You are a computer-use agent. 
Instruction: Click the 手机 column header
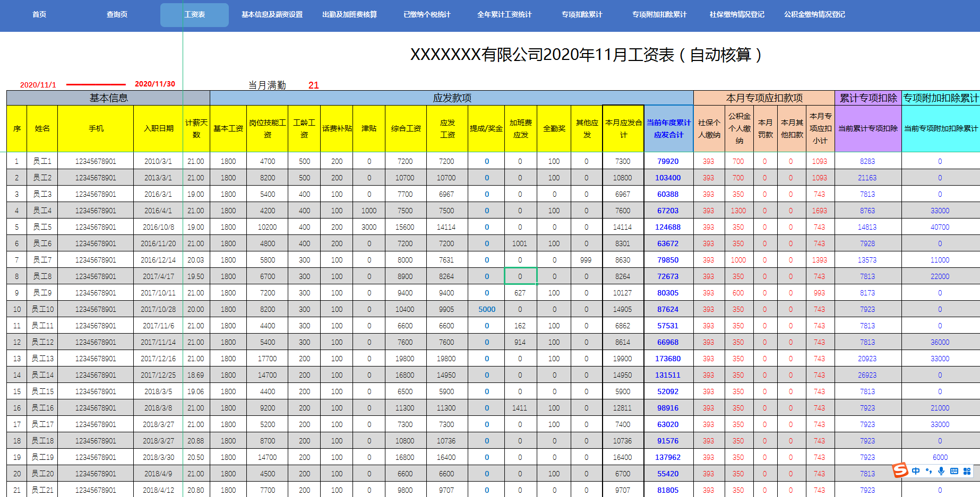pyautogui.click(x=96, y=128)
